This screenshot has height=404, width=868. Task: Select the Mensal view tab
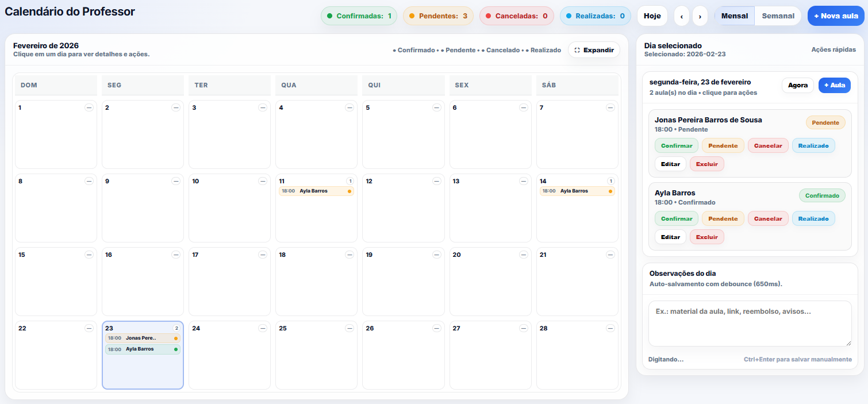[735, 16]
